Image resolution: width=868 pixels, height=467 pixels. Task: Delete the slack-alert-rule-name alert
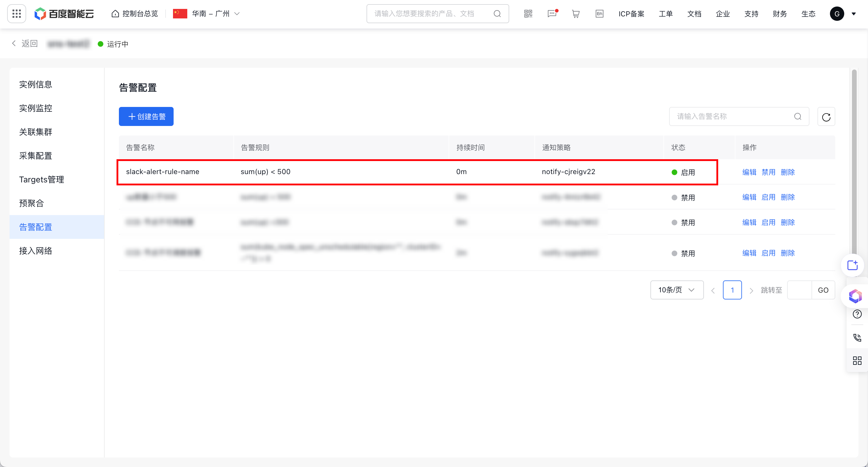(787, 172)
